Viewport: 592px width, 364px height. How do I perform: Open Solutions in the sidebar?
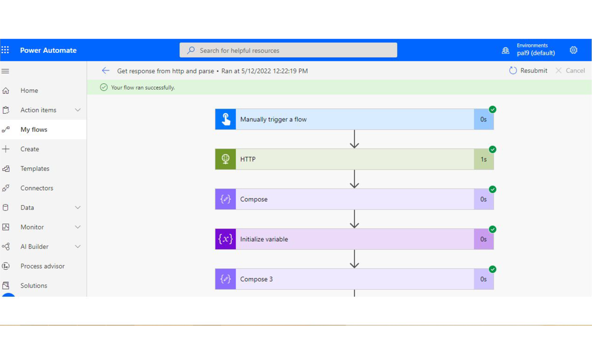pos(43,286)
